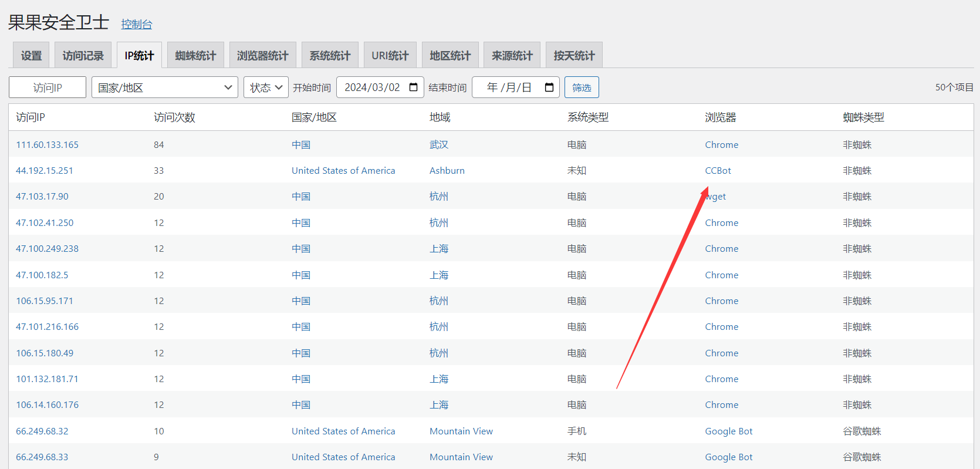
Task: Open IP address 66.249.68.32 link
Action: (42, 431)
